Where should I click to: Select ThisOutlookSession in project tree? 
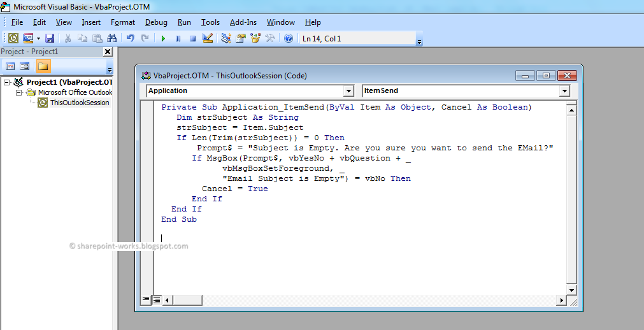[80, 103]
